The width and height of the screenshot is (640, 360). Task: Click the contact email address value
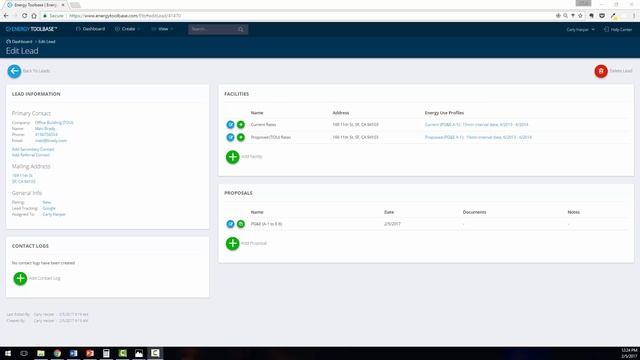[51, 140]
